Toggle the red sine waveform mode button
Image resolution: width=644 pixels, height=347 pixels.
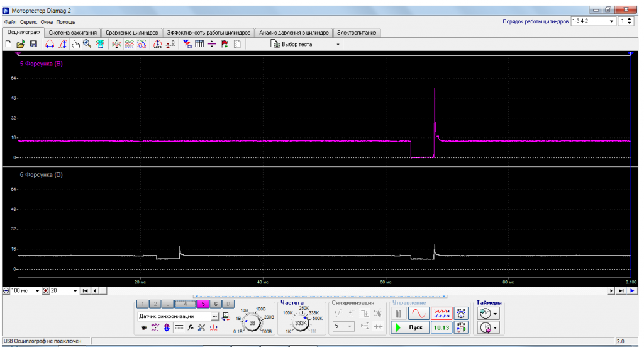418,314
